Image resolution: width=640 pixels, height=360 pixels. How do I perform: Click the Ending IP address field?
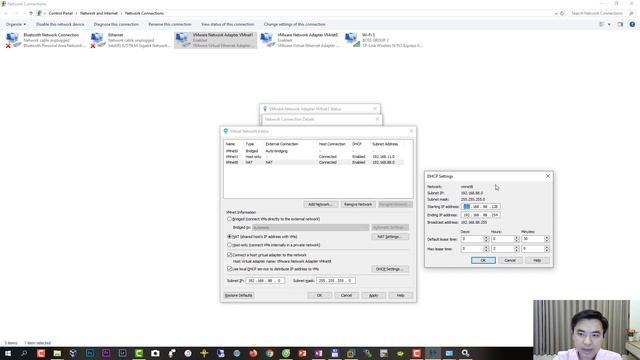(x=481, y=215)
